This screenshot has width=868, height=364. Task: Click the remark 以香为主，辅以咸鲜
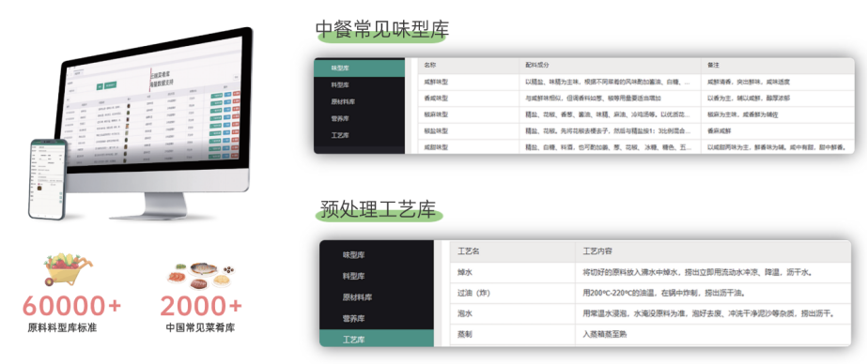click(749, 99)
